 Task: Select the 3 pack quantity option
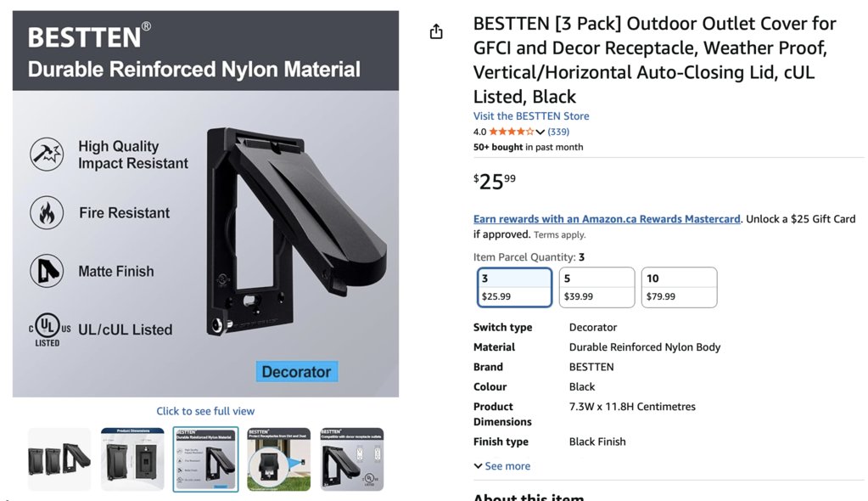pyautogui.click(x=514, y=287)
